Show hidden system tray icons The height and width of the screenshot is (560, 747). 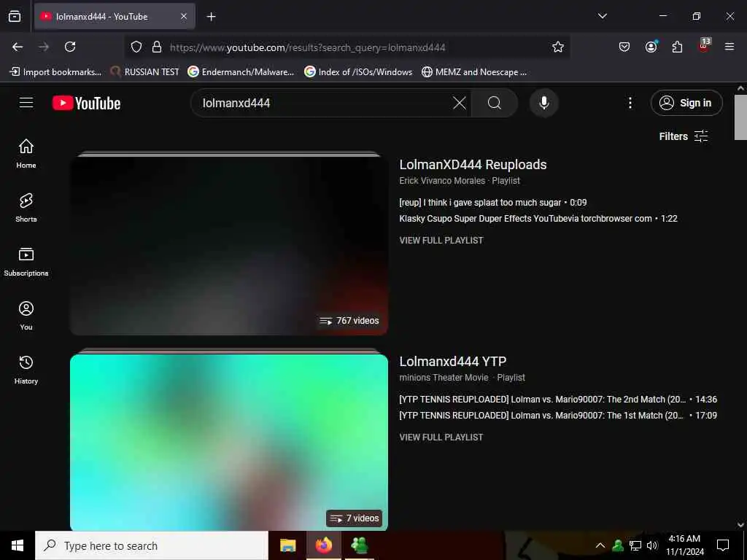point(600,545)
